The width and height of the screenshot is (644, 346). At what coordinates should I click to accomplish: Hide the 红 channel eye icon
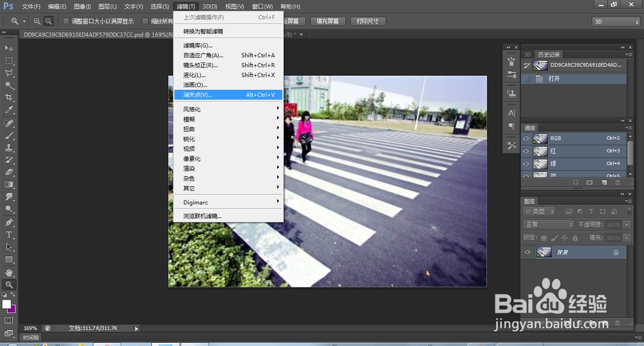526,151
